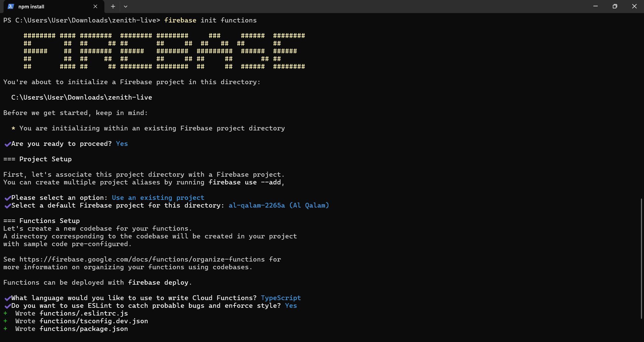Click the "Wrote functions/package.json" line
Image resolution: width=644 pixels, height=342 pixels.
pos(71,329)
